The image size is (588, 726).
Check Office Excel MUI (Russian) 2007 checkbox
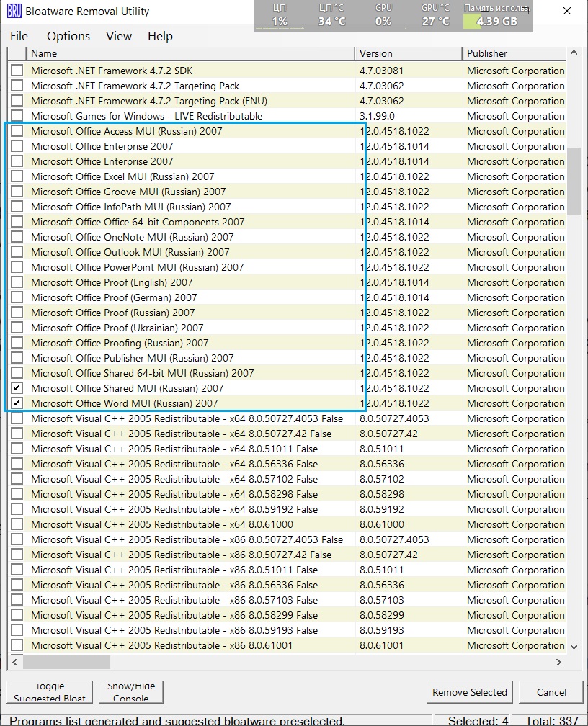[17, 176]
